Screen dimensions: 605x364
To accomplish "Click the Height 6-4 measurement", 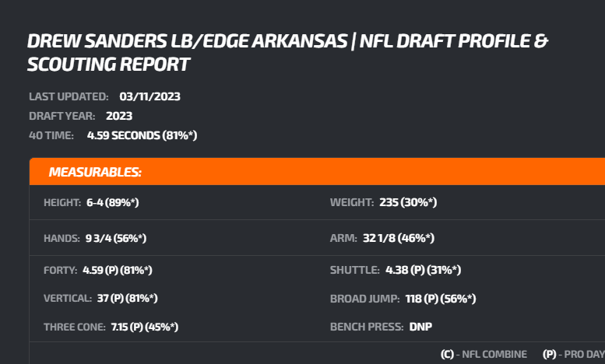I will (x=112, y=202).
